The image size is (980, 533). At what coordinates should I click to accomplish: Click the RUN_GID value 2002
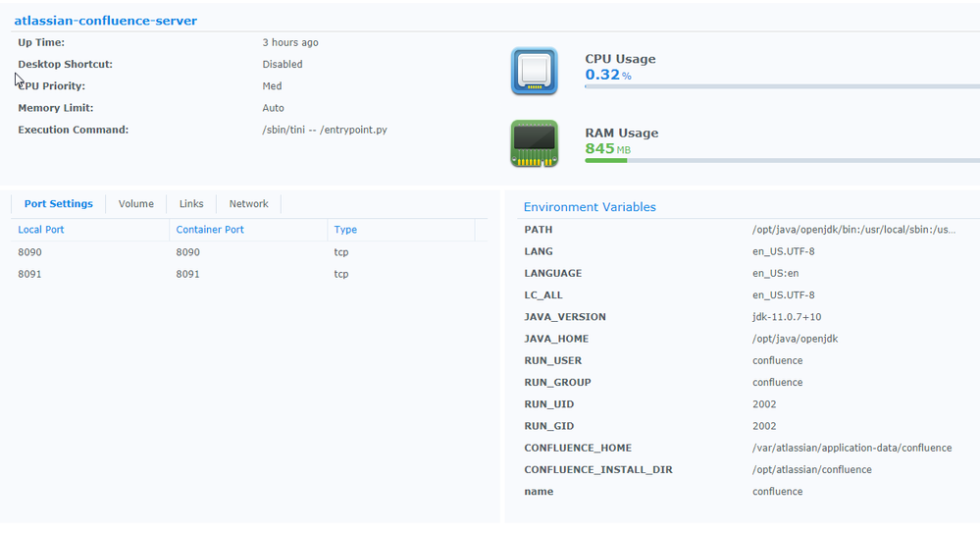pos(764,426)
